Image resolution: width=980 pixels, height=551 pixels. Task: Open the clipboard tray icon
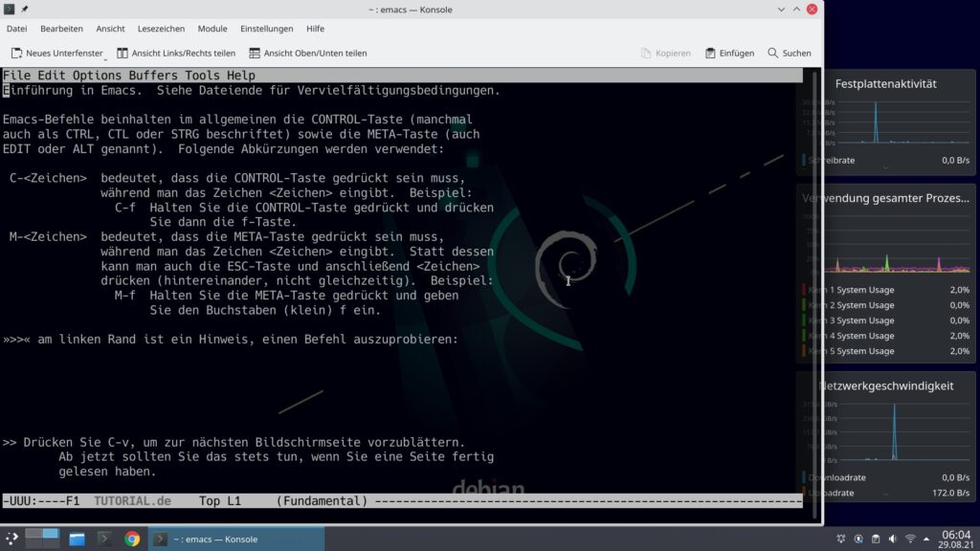(x=876, y=539)
